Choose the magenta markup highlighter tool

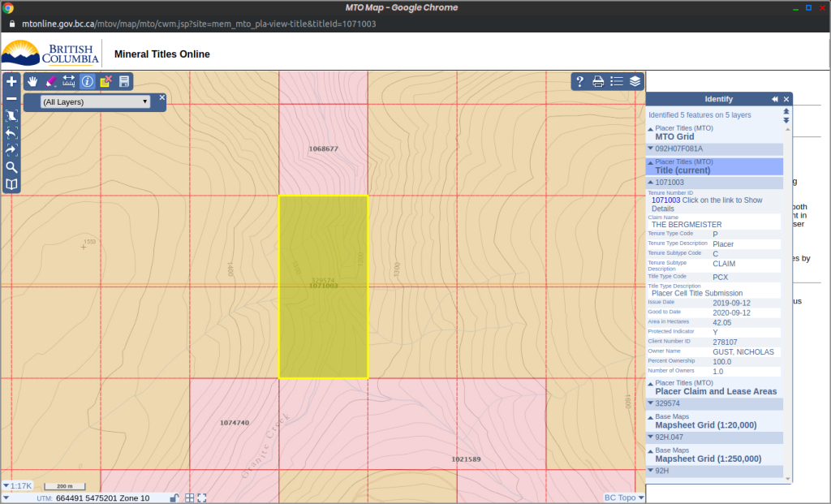click(51, 81)
